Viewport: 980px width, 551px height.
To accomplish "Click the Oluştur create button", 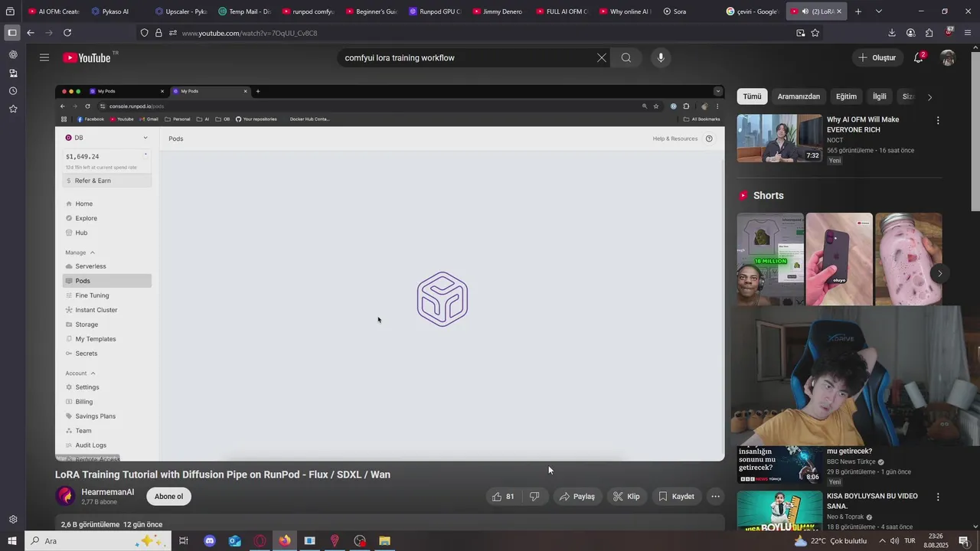I will tap(877, 58).
